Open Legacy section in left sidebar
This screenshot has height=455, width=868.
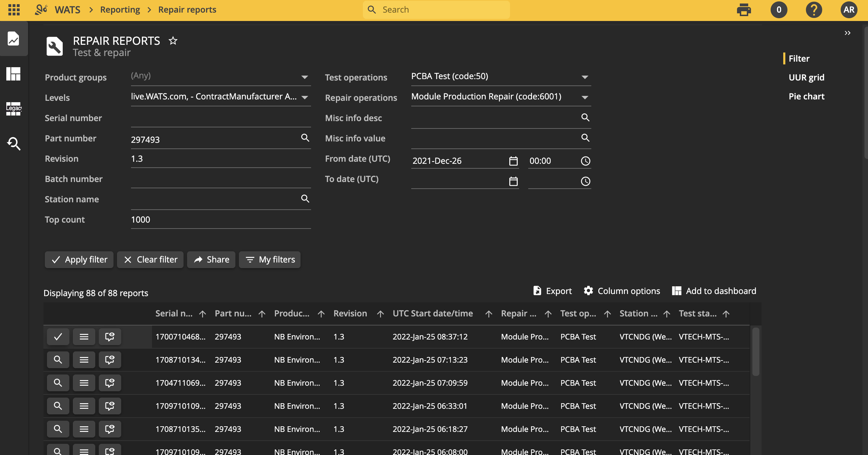click(14, 109)
